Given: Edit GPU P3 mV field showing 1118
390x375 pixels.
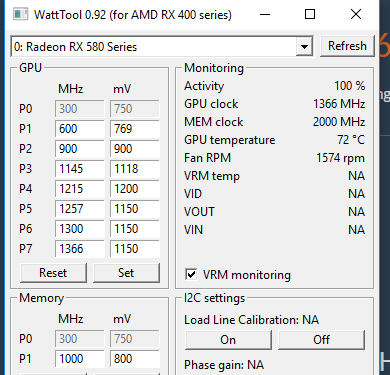Looking at the screenshot, I should point(135,169).
